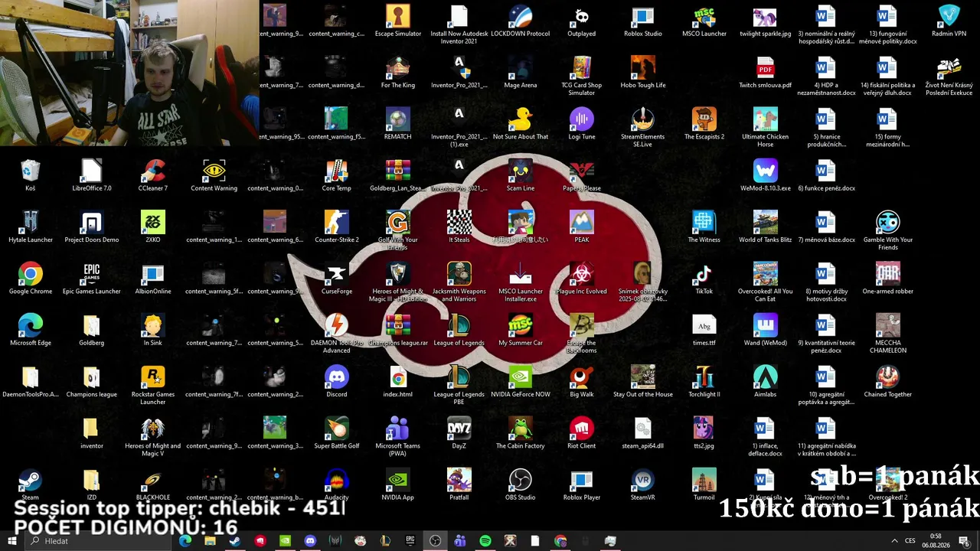Open the Aimlabs shortcut
The image size is (980, 551).
click(x=766, y=376)
